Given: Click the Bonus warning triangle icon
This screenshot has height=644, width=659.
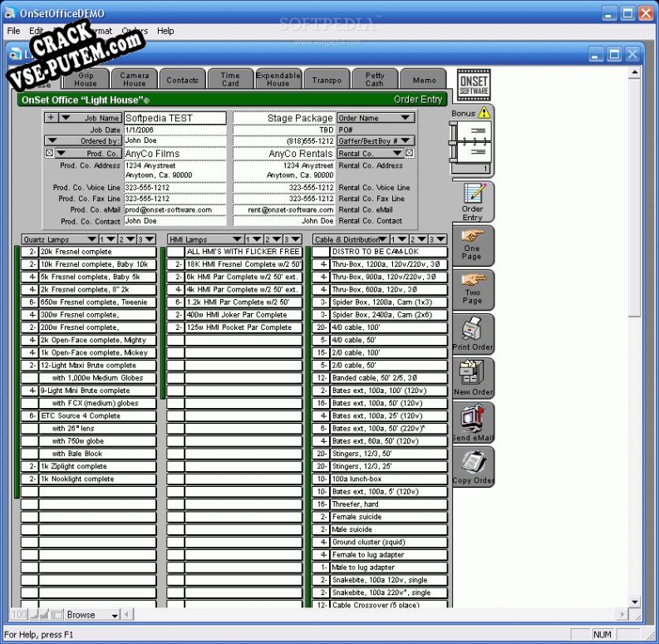Looking at the screenshot, I should (484, 112).
